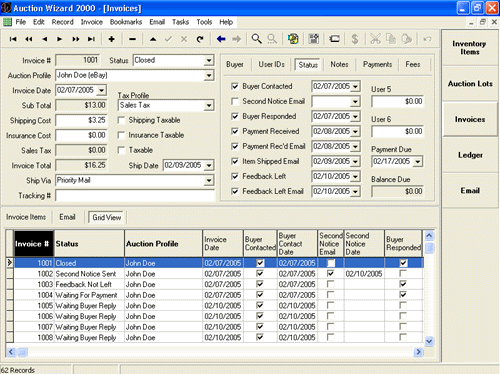Image resolution: width=500 pixels, height=374 pixels.
Task: Open the Ship Date dropdown
Action: point(209,165)
